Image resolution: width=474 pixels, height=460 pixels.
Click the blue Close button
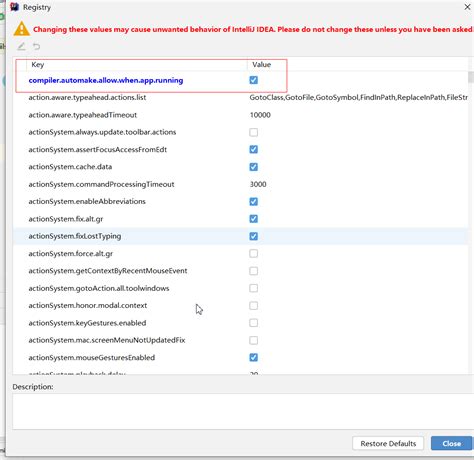pyautogui.click(x=452, y=443)
